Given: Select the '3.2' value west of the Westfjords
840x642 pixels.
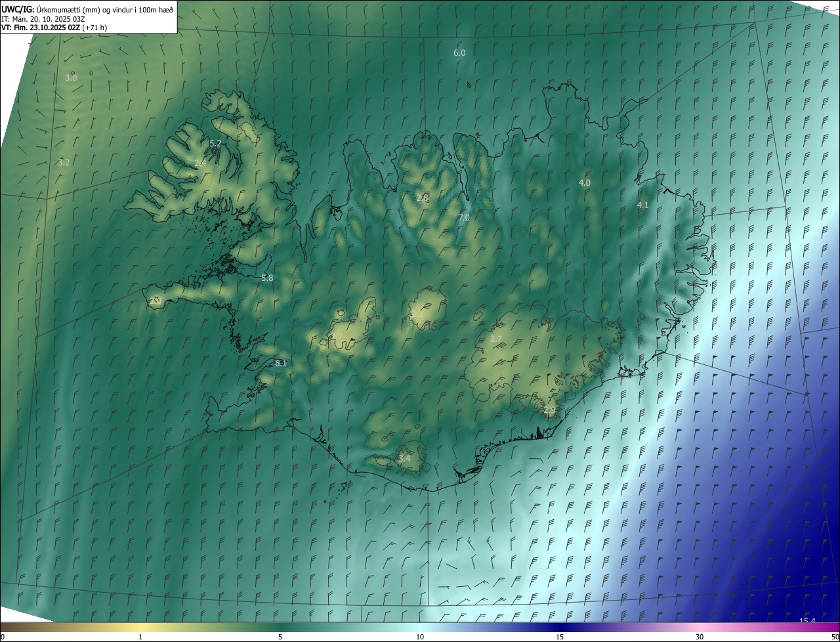Looking at the screenshot, I should [x=64, y=162].
